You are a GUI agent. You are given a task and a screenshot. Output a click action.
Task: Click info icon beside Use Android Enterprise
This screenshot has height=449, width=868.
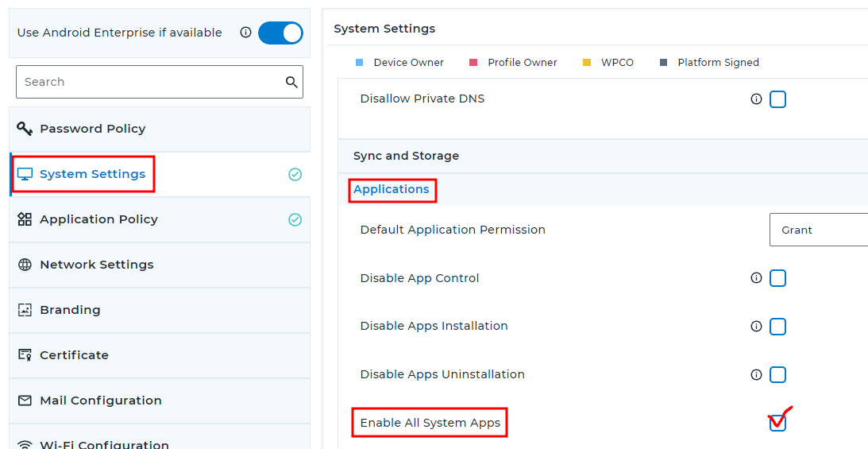[x=245, y=33]
